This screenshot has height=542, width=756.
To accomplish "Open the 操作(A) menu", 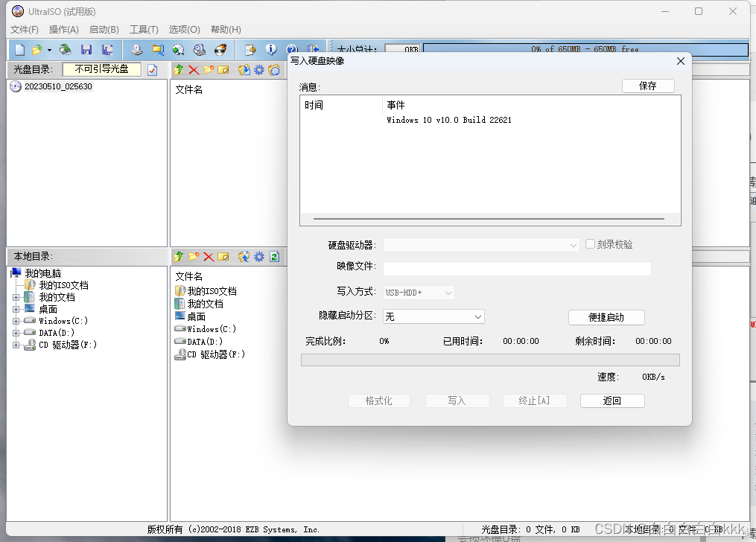I will [x=63, y=30].
